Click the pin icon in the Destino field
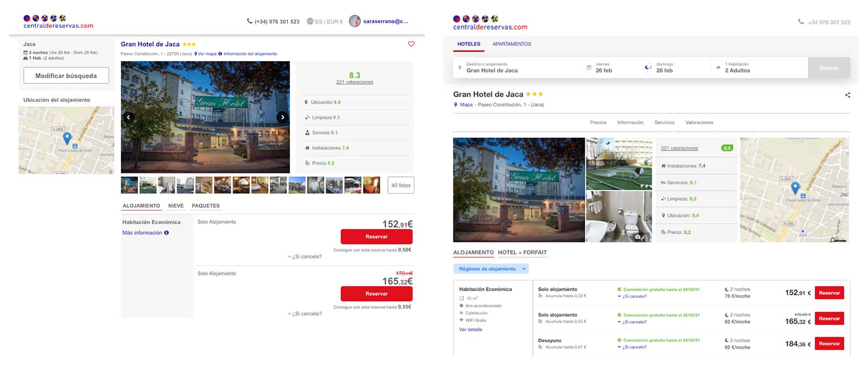868x366 pixels. (460, 67)
